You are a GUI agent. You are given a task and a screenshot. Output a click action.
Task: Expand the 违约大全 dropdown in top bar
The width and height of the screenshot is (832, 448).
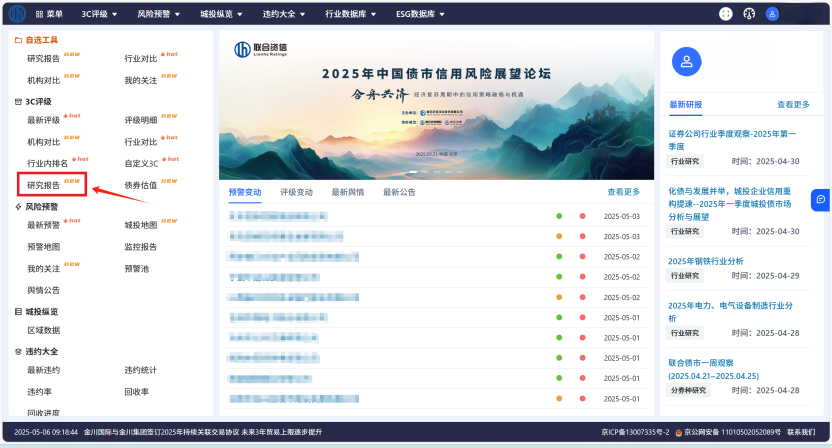click(x=284, y=14)
